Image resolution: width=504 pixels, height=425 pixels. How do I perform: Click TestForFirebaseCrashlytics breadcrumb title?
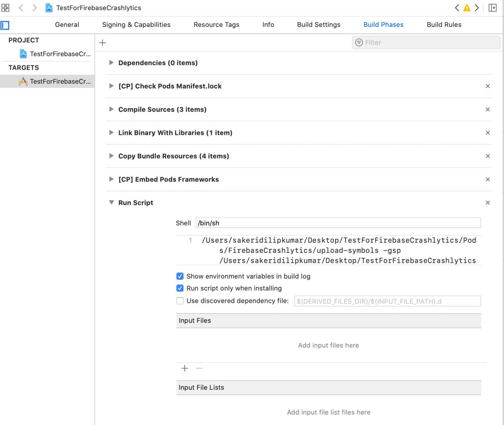99,8
